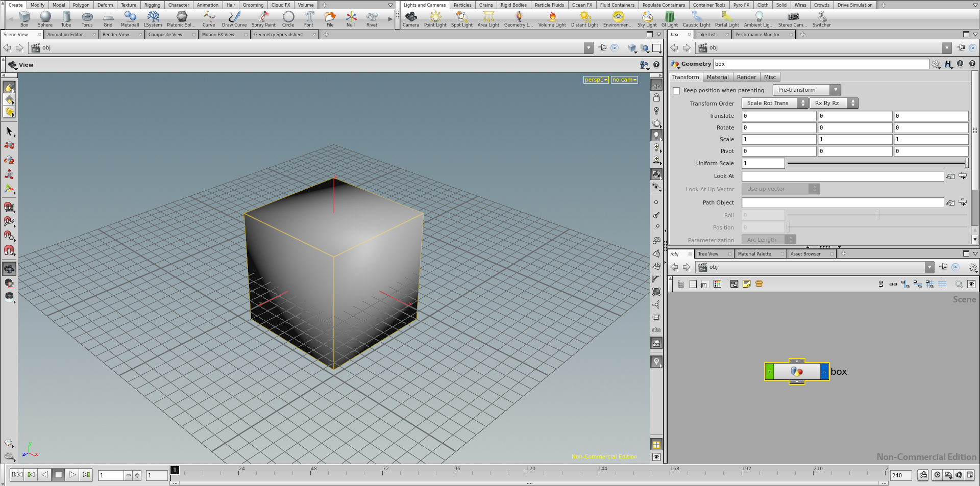Open the Scale Rot Trans order dropdown
This screenshot has width=980, height=486.
tap(774, 103)
